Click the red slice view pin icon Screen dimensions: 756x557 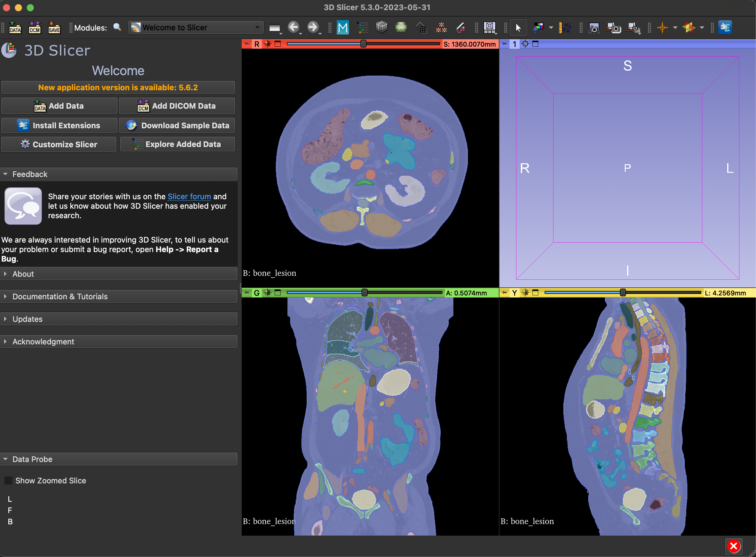coord(247,44)
